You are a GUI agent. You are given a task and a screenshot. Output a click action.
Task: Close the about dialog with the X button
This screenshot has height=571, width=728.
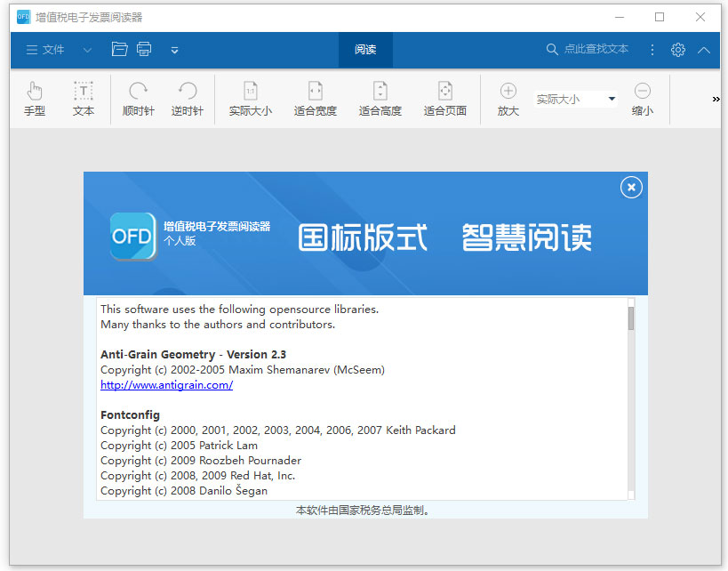pos(630,188)
